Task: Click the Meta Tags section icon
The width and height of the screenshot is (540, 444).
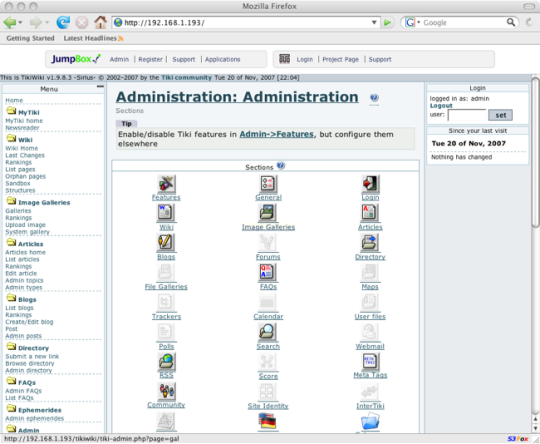Action: pos(370,361)
